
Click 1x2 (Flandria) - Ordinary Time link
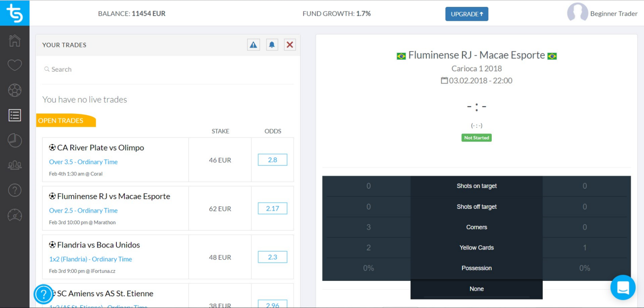90,259
